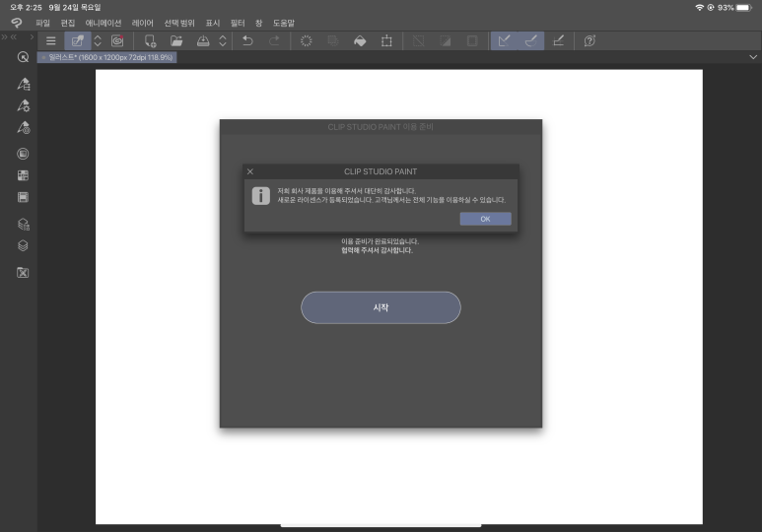
Task: Click the date 9월 24일 목요일
Action: 75,7
